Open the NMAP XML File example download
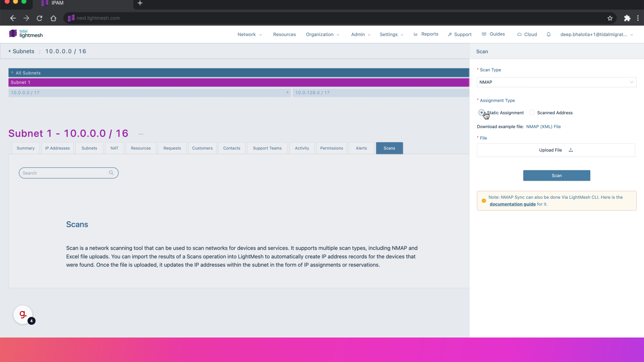This screenshot has width=644, height=362. pyautogui.click(x=543, y=126)
